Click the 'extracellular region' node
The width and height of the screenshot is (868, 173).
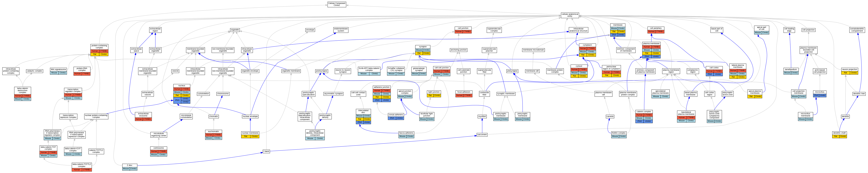155,30
